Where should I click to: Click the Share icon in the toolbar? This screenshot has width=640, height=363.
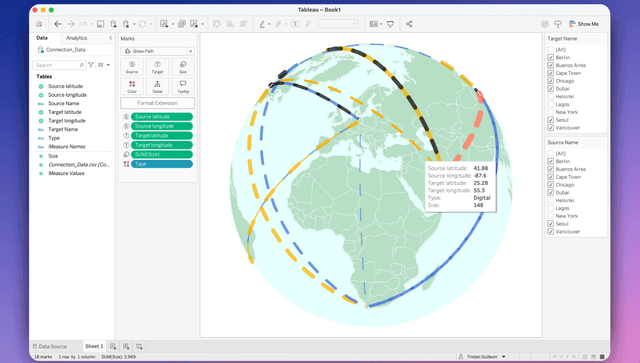pos(409,24)
